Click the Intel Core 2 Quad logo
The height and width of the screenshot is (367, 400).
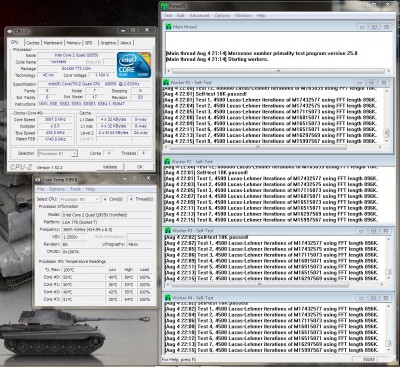tap(134, 65)
